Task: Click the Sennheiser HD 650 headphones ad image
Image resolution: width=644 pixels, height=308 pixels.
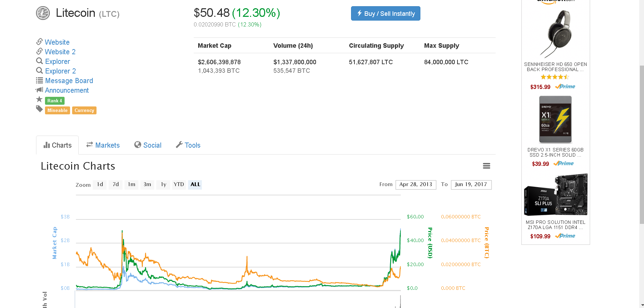Action: tap(555, 34)
